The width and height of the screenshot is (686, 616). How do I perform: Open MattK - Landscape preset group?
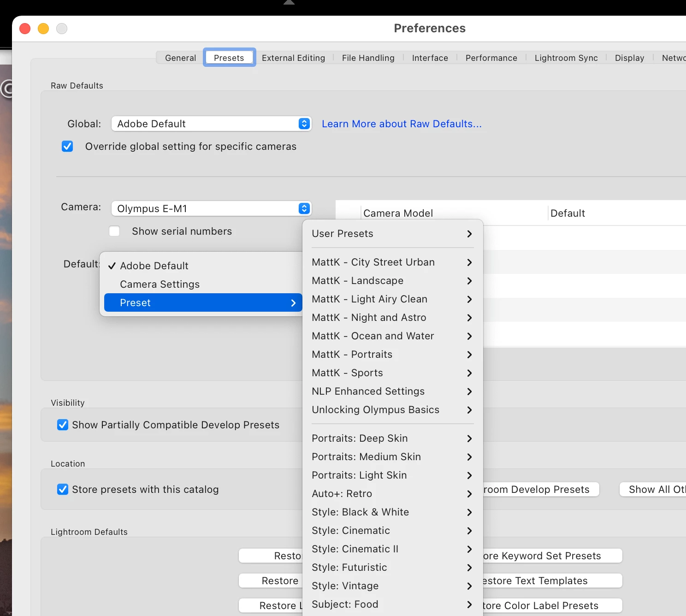coord(392,280)
